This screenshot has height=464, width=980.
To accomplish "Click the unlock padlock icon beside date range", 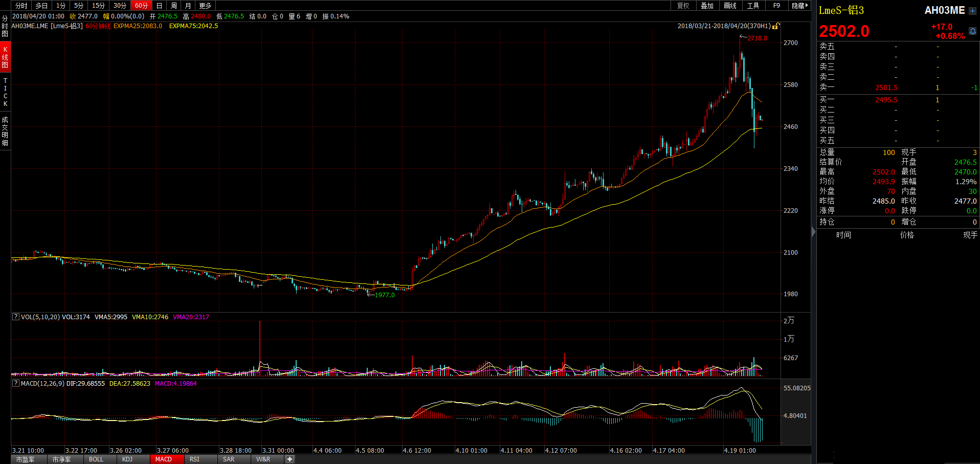I will [776, 26].
